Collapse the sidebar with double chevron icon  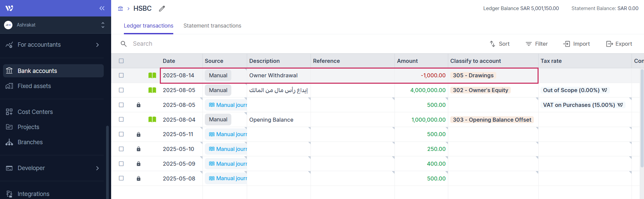[x=102, y=8]
